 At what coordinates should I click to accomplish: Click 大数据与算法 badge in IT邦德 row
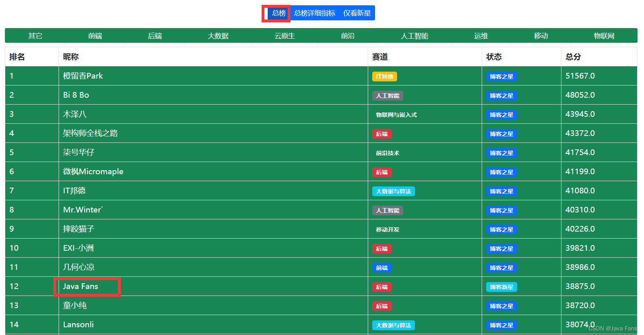393,191
